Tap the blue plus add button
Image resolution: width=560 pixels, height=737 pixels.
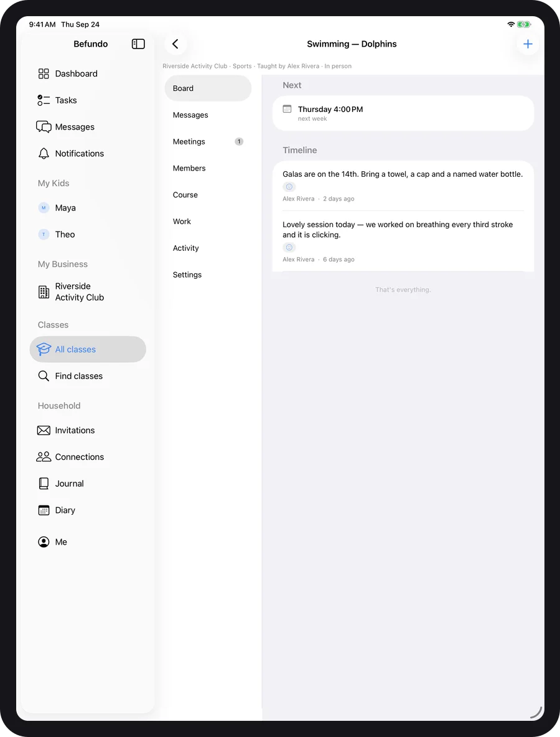[x=528, y=44]
